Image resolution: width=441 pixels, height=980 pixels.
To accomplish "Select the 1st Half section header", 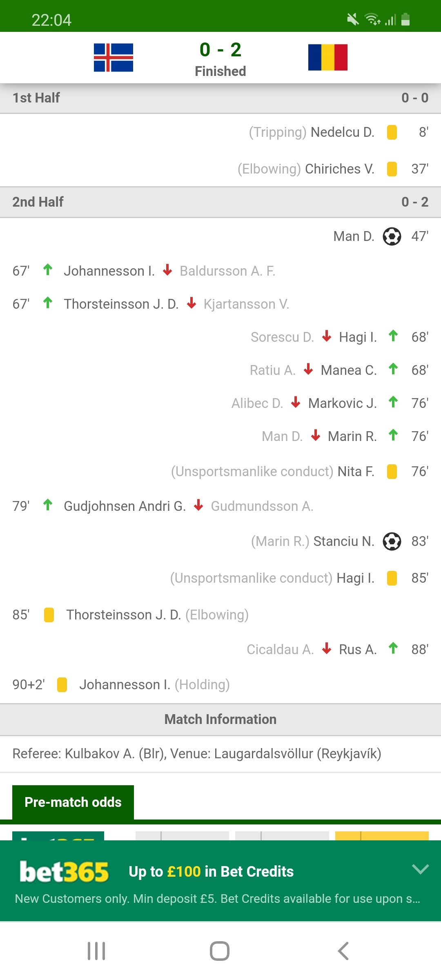I will coord(220,98).
